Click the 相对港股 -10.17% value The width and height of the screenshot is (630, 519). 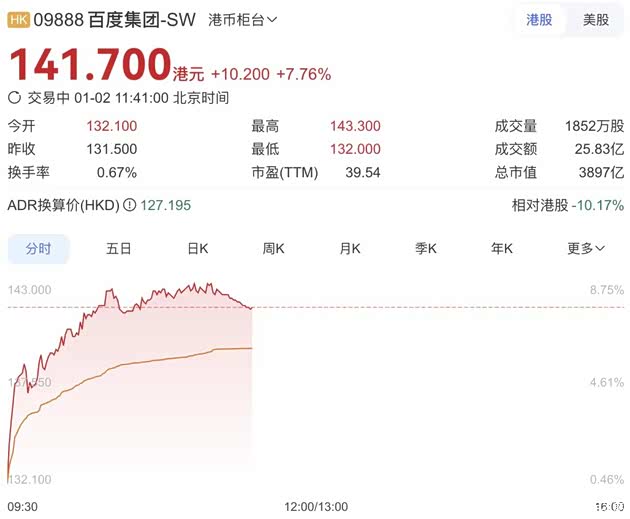[x=599, y=205]
